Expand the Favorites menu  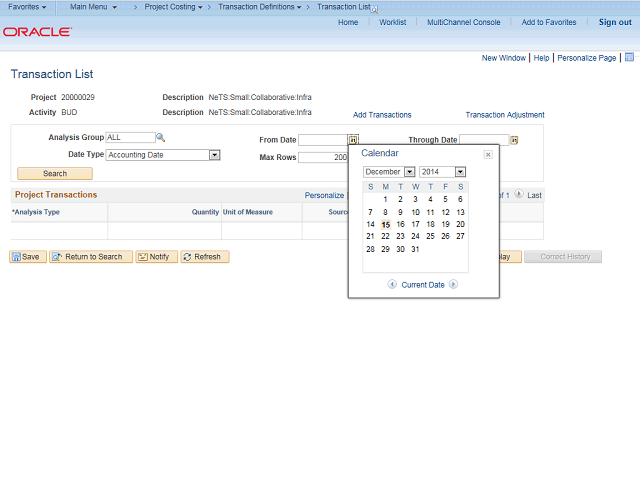27,7
